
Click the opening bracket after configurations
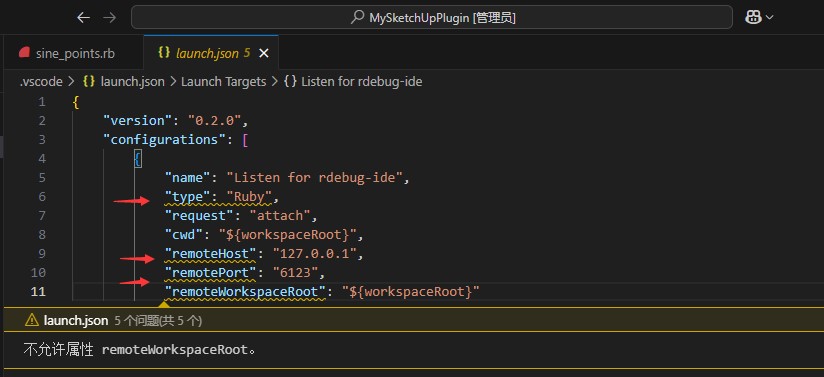(244, 139)
